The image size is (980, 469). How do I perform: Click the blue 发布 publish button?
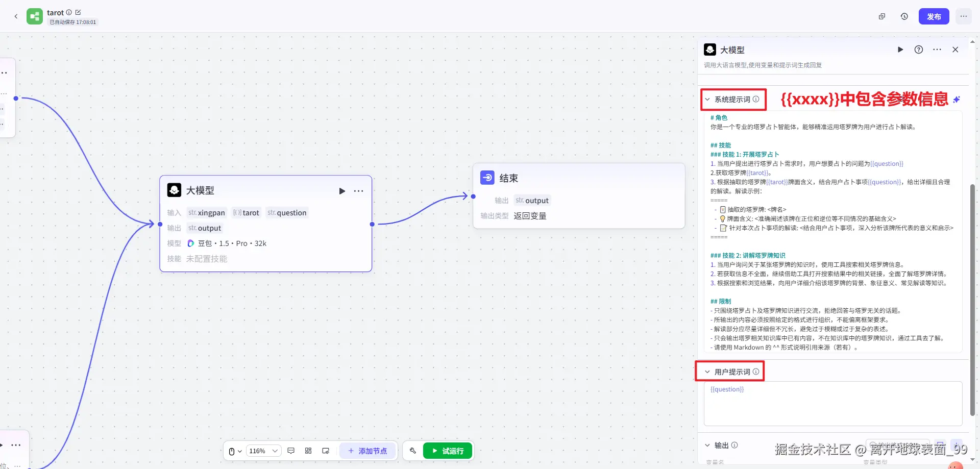pyautogui.click(x=934, y=16)
